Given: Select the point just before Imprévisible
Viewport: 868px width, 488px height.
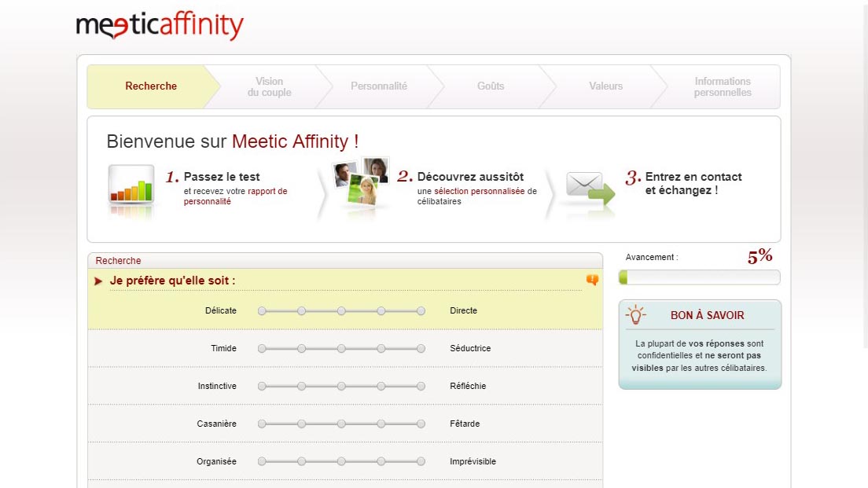Looking at the screenshot, I should coord(381,461).
